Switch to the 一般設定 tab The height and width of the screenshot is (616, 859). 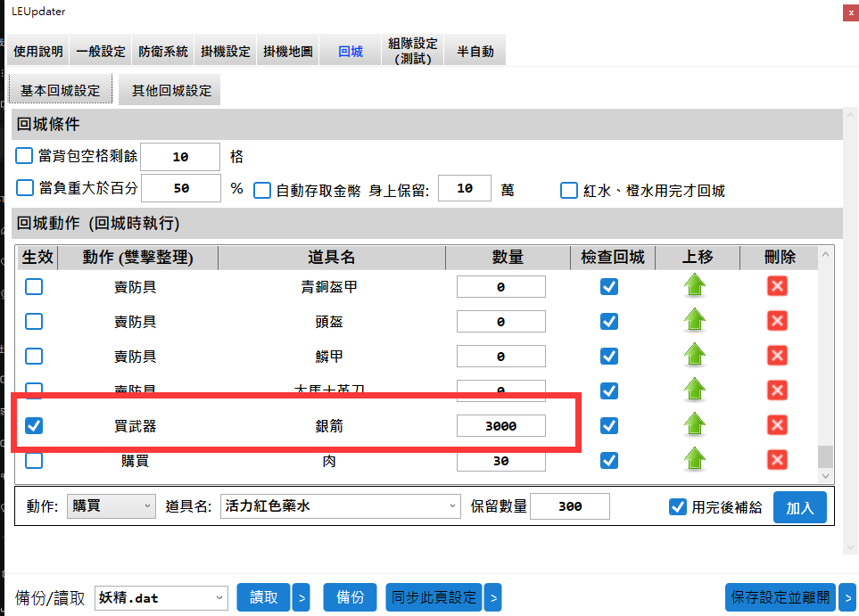(101, 52)
